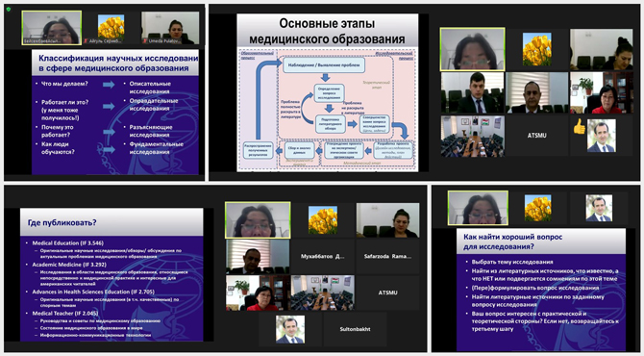Pick the young man in tie video tile
The height and width of the screenshot is (356, 644).
[472, 93]
